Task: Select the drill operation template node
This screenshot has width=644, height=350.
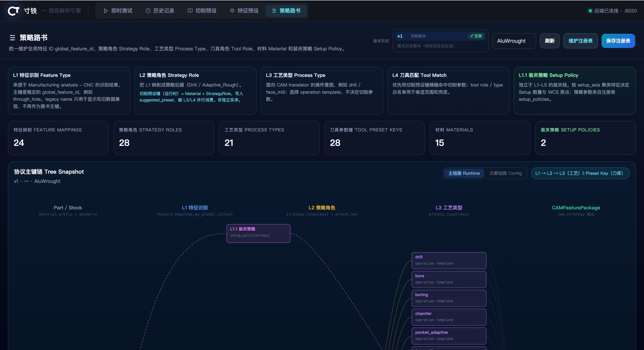Action: tap(449, 260)
